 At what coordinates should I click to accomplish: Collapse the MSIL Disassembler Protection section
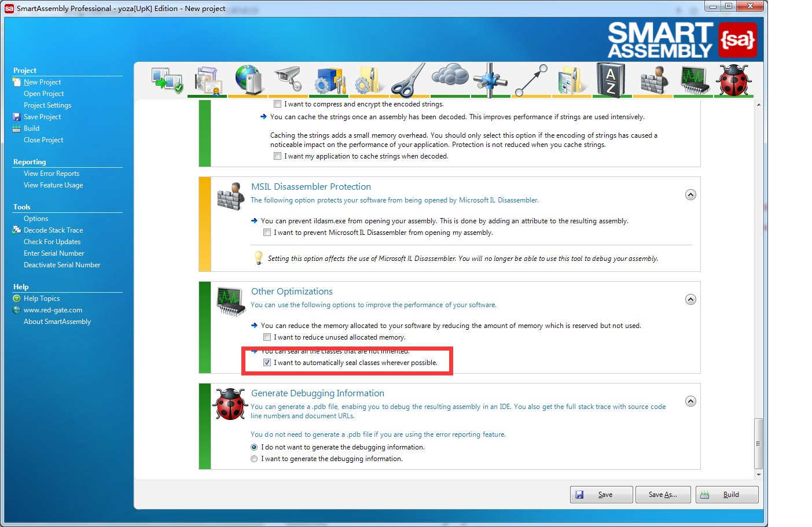point(690,195)
